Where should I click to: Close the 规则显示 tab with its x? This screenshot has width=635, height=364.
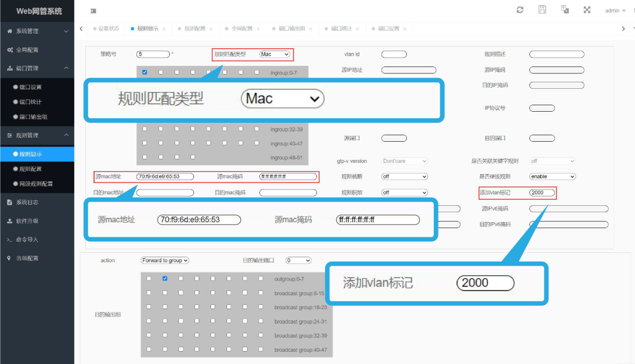163,29
